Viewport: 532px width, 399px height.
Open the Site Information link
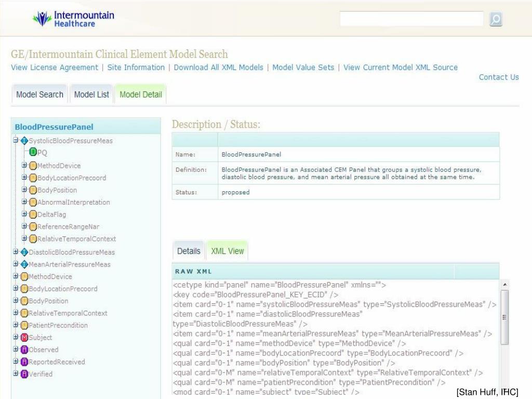[x=136, y=68]
